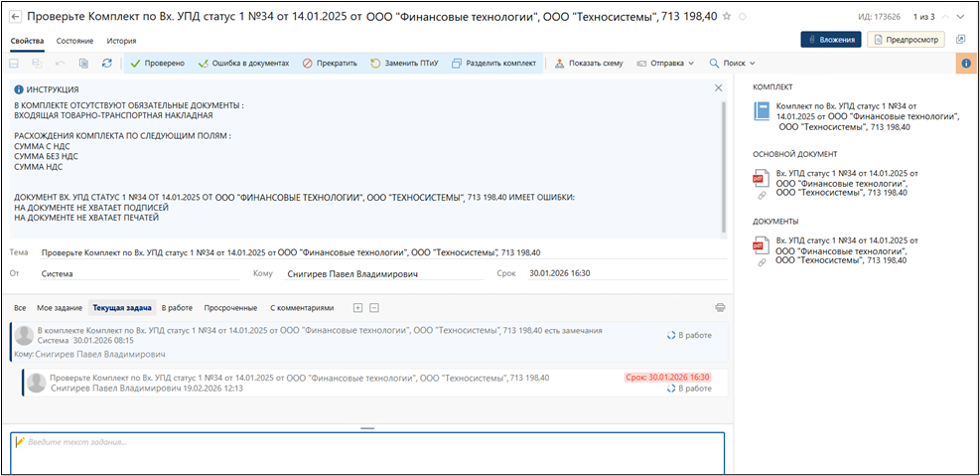Select the 'Просроченные' thread filter
980x476 pixels.
click(x=231, y=308)
